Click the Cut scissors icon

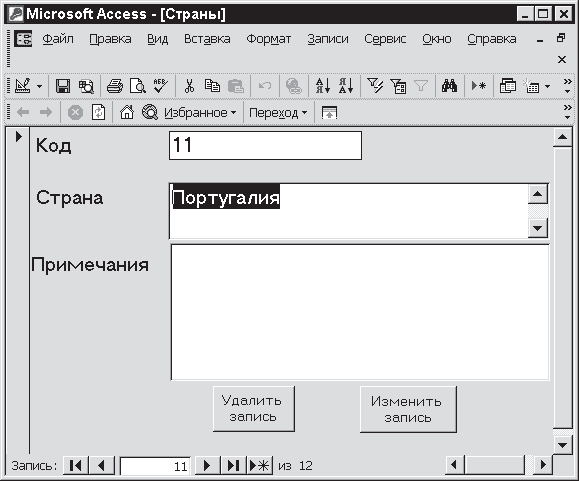[189, 86]
